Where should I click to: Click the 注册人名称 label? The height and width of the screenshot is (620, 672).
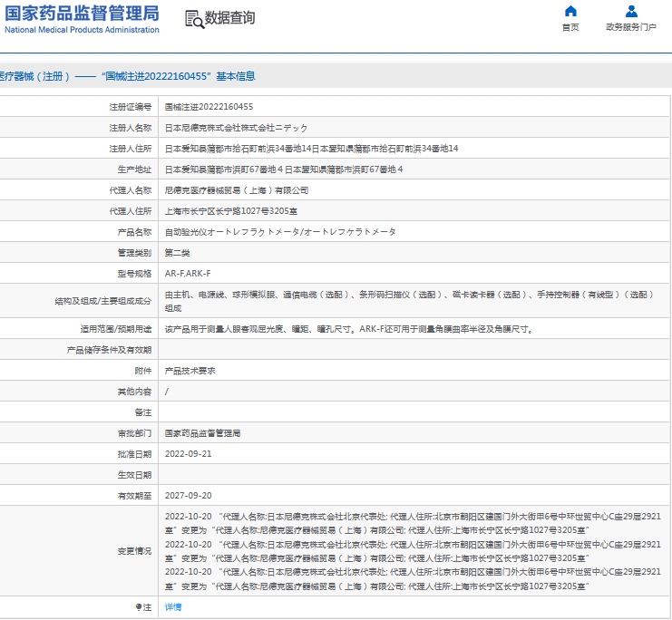(x=131, y=128)
